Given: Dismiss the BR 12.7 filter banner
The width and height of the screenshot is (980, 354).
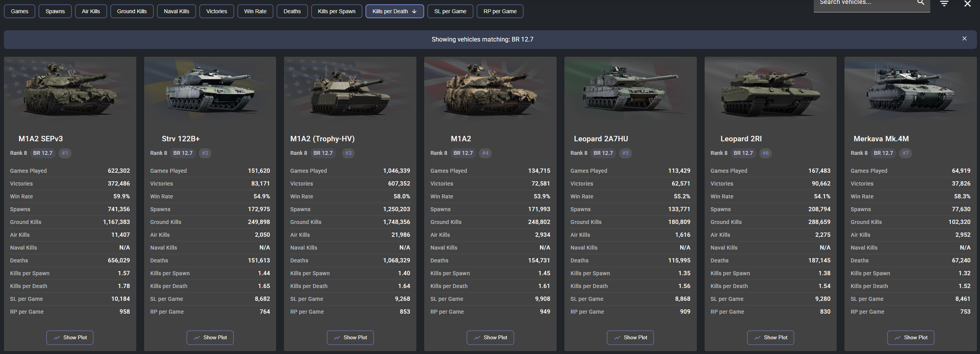Looking at the screenshot, I should coord(964,38).
